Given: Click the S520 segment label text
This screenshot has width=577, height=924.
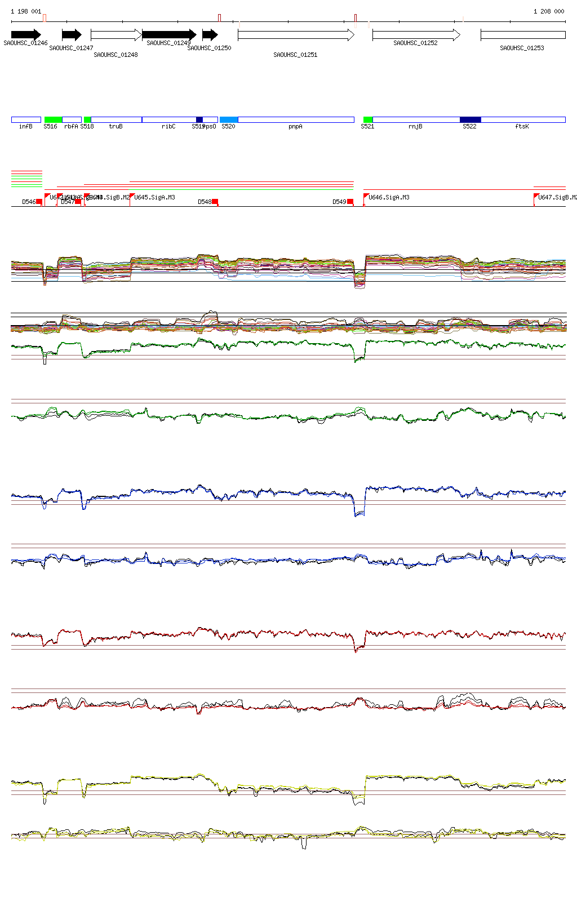Looking at the screenshot, I should click(228, 126).
